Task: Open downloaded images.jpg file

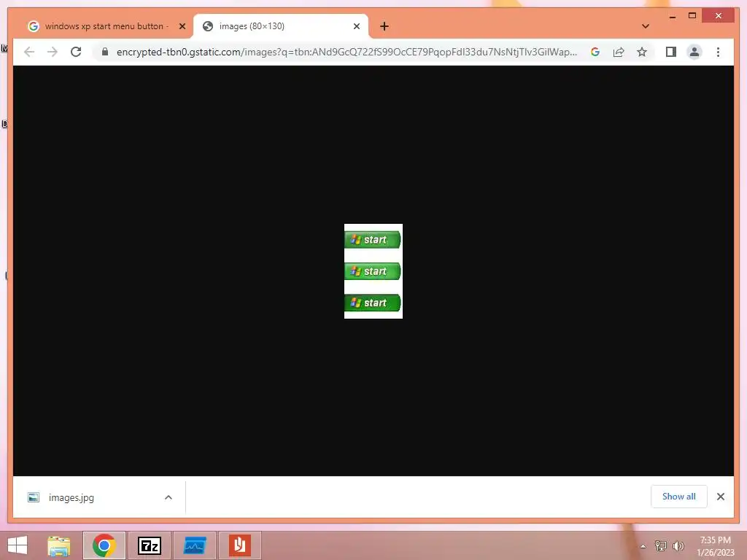Action: click(x=71, y=497)
